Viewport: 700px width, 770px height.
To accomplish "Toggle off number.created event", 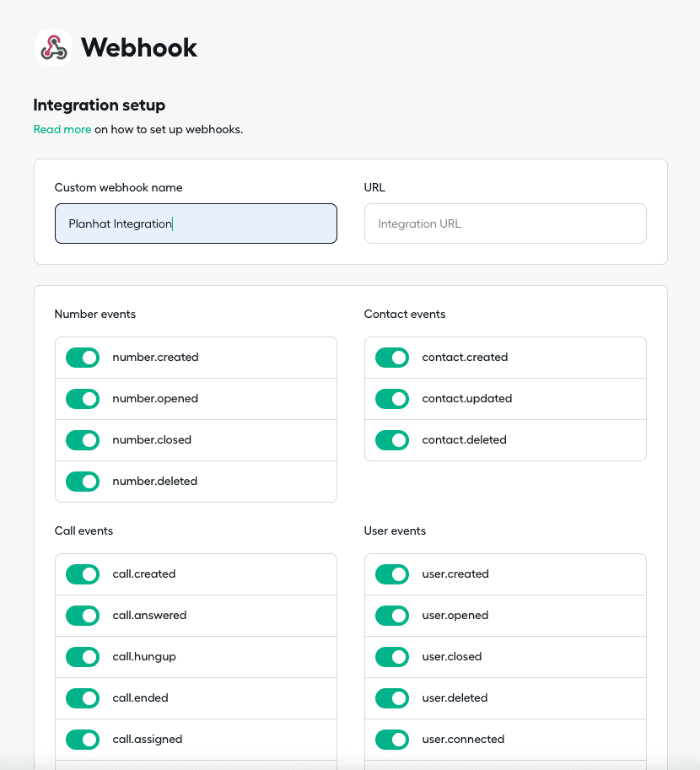I will pos(83,358).
